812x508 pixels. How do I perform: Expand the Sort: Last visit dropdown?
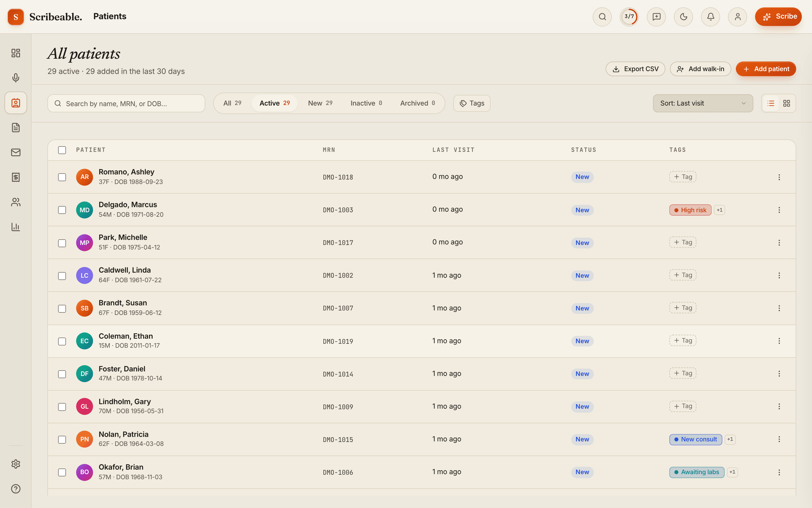point(703,103)
